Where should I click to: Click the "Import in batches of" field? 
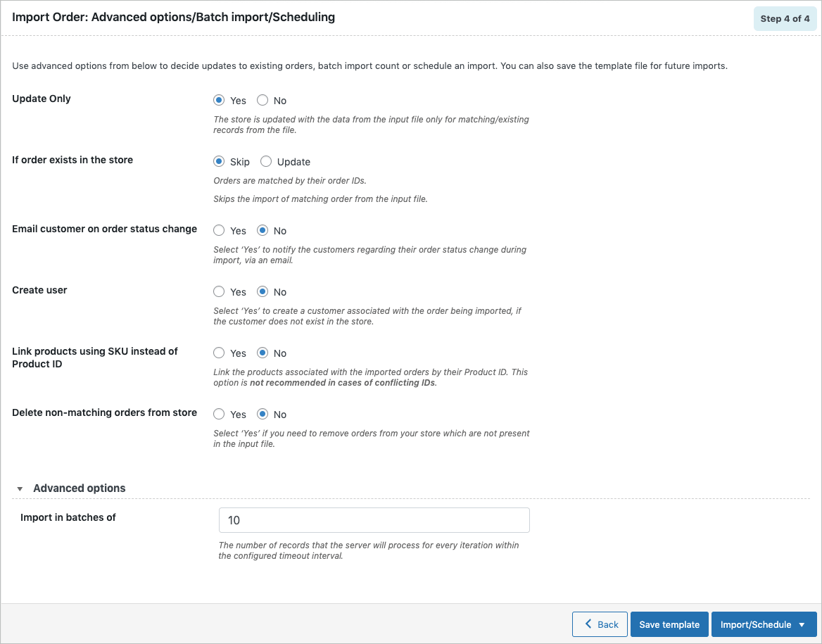(x=374, y=520)
